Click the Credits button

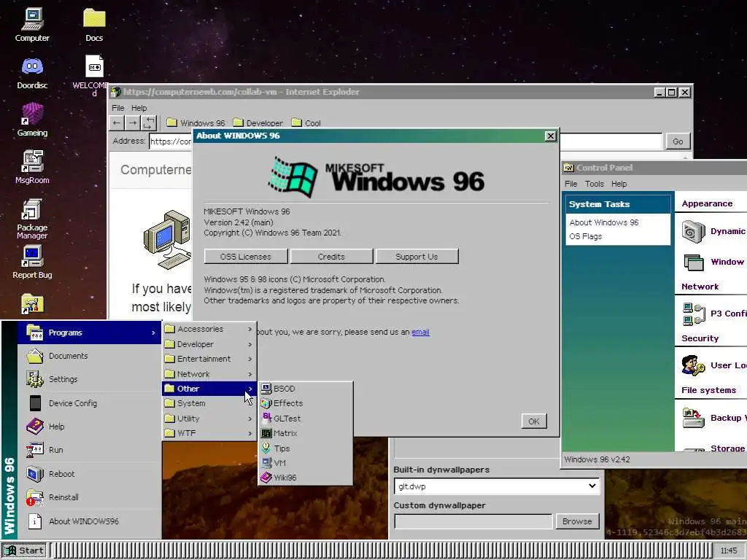tap(331, 257)
